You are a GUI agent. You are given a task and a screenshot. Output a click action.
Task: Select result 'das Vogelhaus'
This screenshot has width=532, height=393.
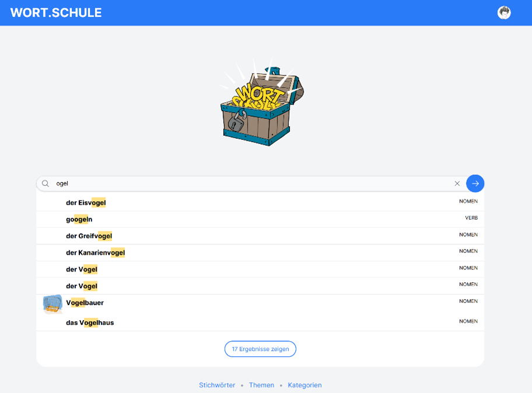(260, 322)
